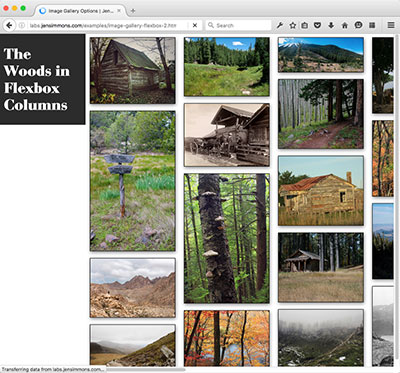Image resolution: width=400 pixels, height=373 pixels.
Task: Open the autumn orange leaves photo
Action: point(227,338)
